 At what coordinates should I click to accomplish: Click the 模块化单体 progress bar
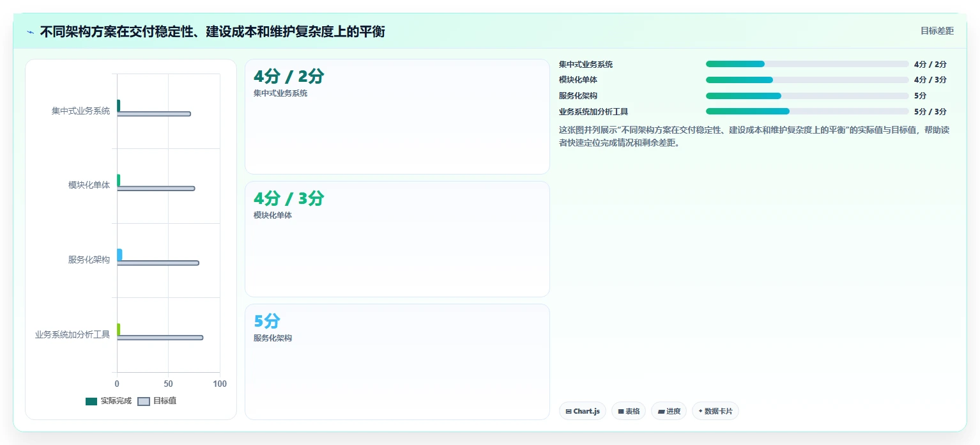pos(807,80)
